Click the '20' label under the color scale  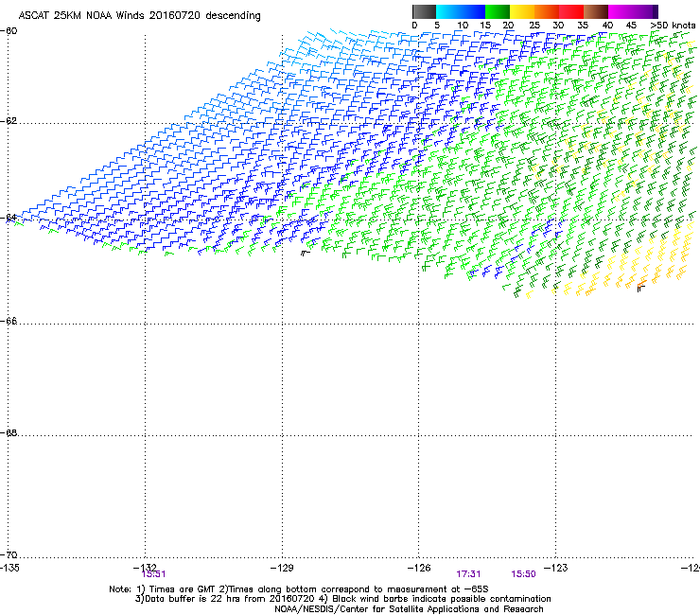[508, 25]
